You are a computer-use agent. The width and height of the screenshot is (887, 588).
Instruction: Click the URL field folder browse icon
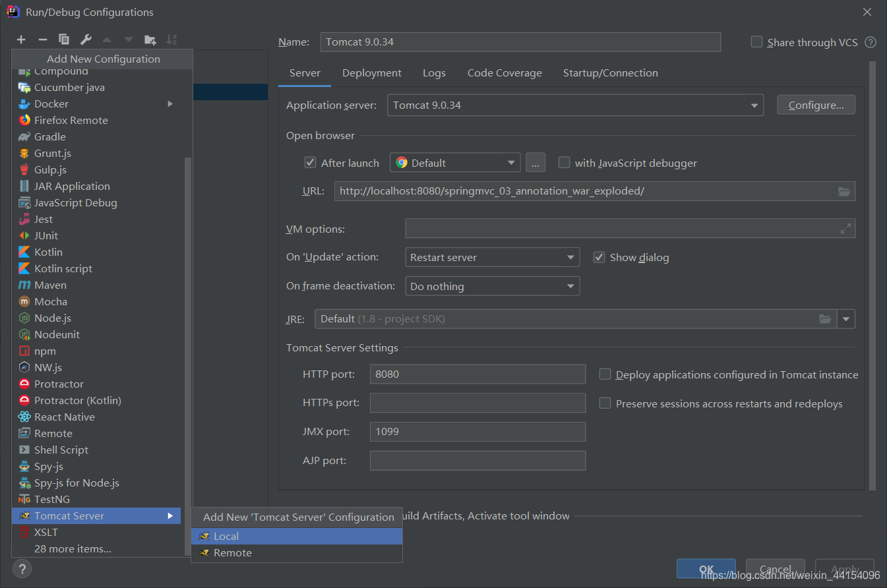pos(844,191)
